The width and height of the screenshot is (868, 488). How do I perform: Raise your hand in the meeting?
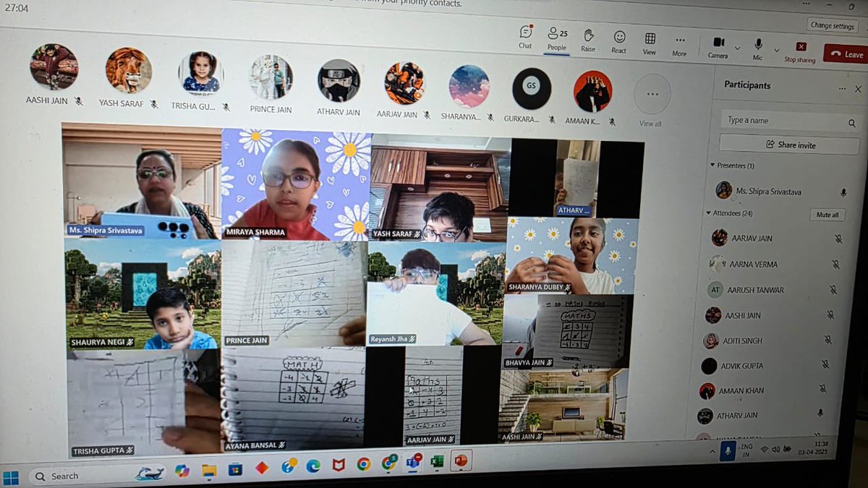589,39
